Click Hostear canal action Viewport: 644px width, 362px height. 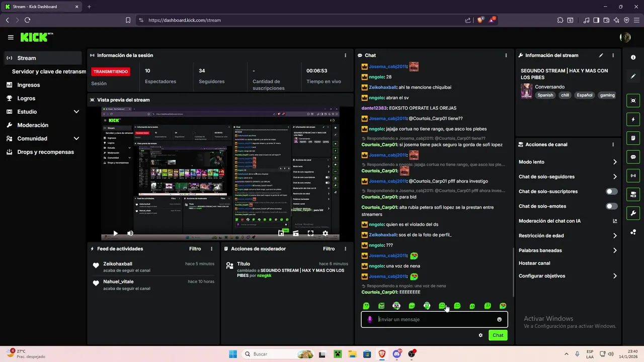tap(534, 263)
